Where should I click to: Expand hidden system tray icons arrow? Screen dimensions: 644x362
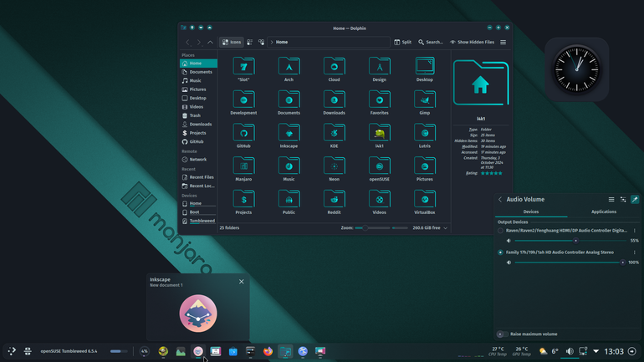(x=596, y=351)
